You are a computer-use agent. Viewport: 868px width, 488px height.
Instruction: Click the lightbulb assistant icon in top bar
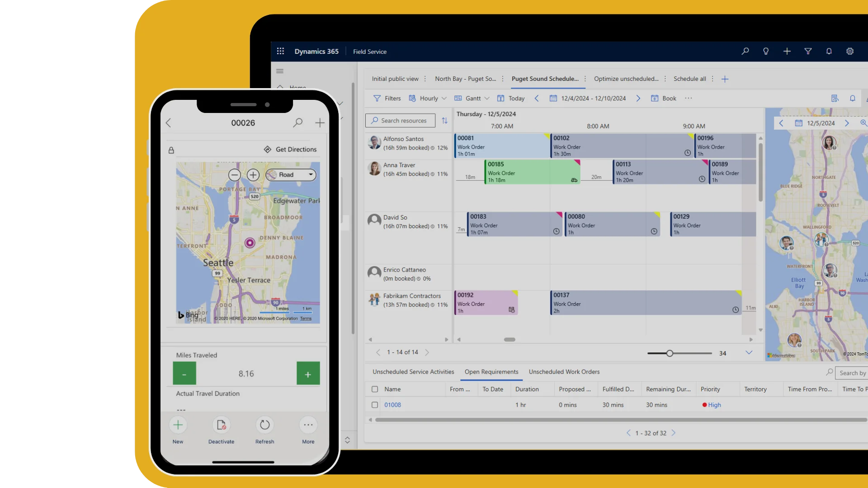766,51
